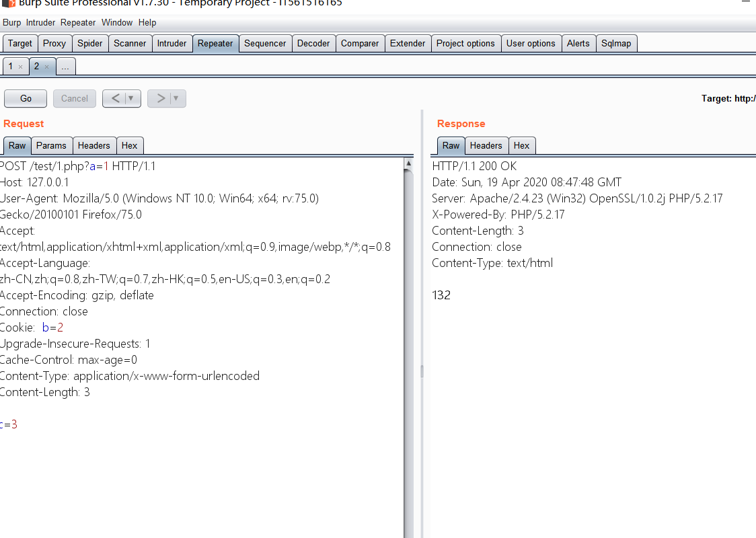
Task: Select the Request Params tab
Action: pos(51,145)
